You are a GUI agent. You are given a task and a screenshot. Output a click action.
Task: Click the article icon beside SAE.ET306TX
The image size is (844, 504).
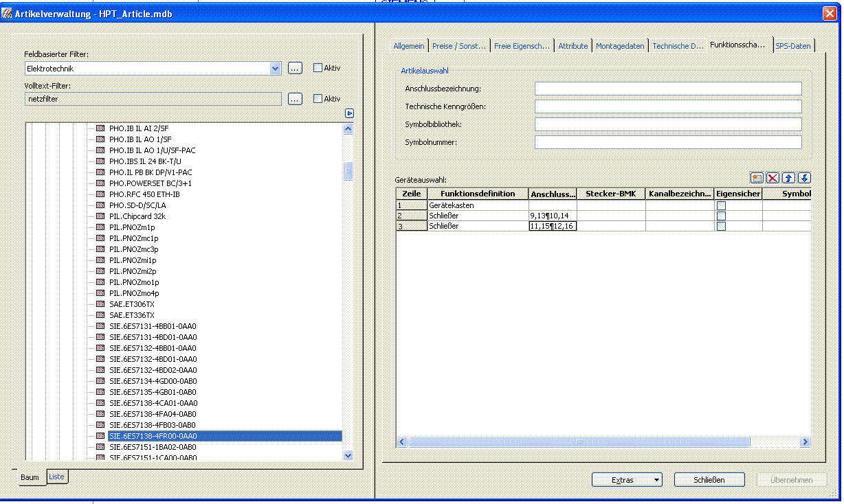[100, 304]
